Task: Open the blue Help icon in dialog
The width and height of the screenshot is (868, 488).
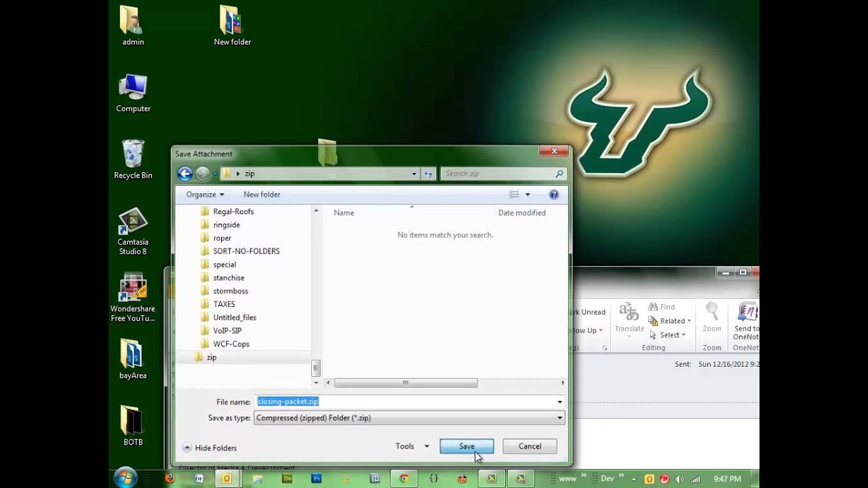Action: pyautogui.click(x=553, y=195)
